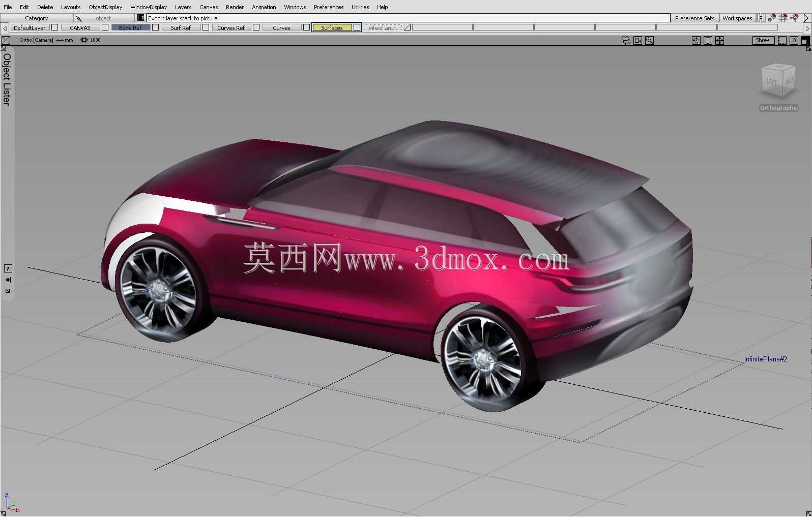Image resolution: width=812 pixels, height=517 pixels.
Task: Click the prompt line text field
Action: [x=408, y=18]
